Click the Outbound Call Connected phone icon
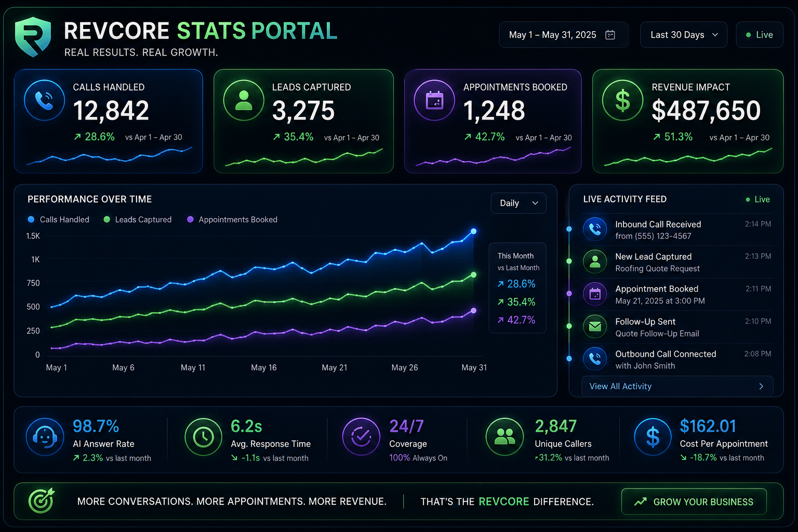 [x=595, y=359]
